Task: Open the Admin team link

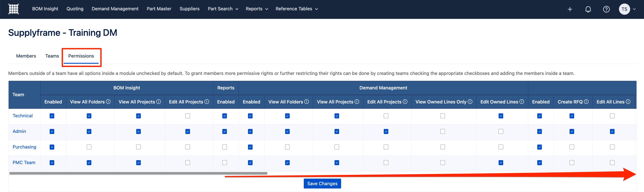Action: coord(19,131)
